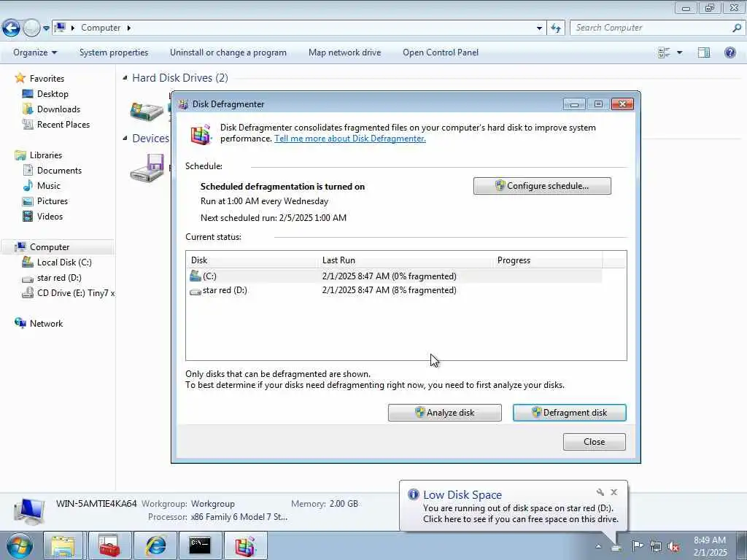Click Configure schedule button
Viewport: 747px width, 560px height.
542,186
